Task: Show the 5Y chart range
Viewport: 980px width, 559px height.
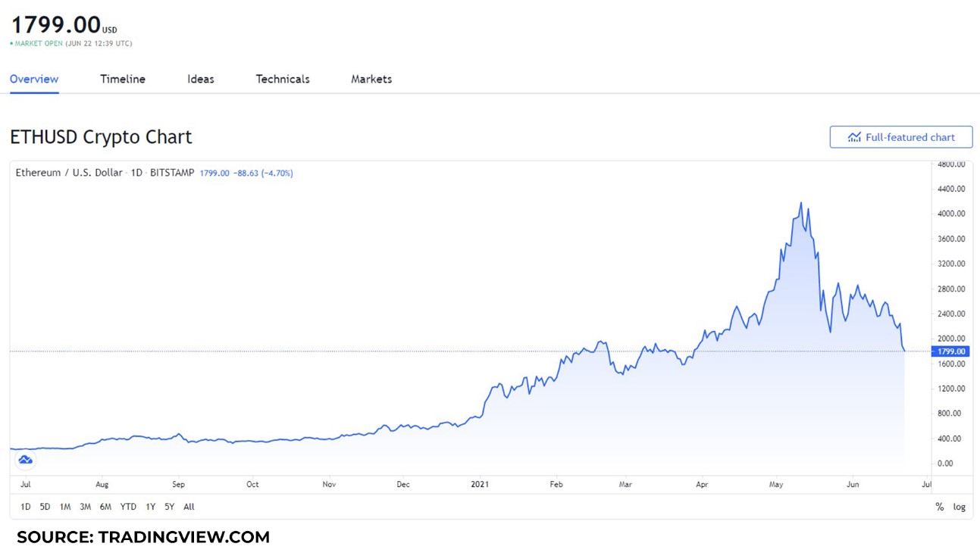Action: coord(169,507)
